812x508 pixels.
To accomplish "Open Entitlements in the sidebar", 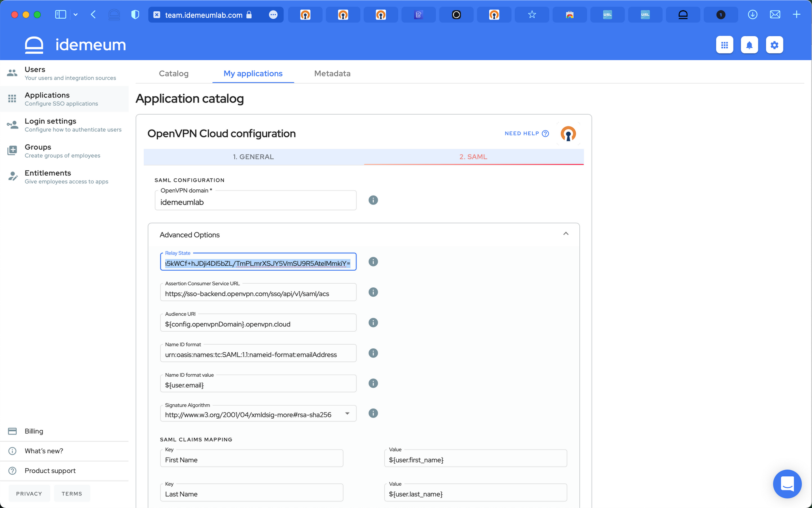I will pyautogui.click(x=64, y=177).
